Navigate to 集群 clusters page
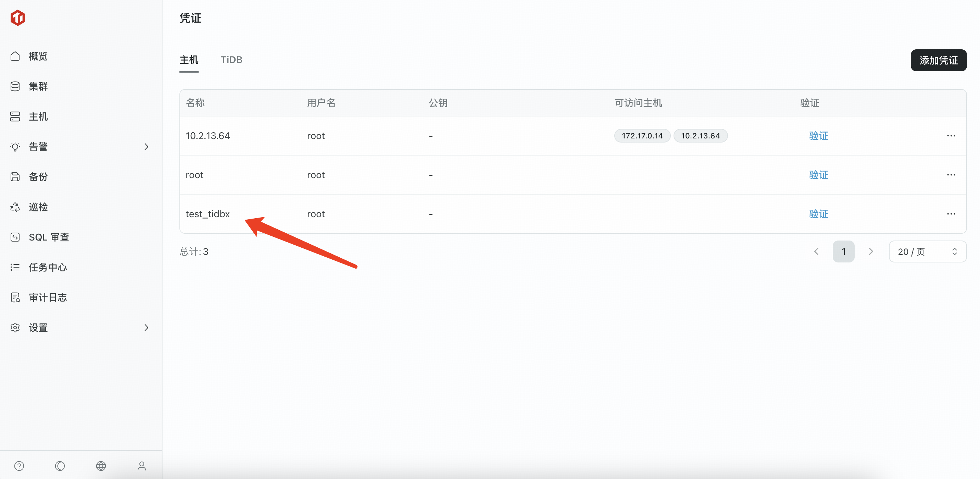 tap(38, 86)
